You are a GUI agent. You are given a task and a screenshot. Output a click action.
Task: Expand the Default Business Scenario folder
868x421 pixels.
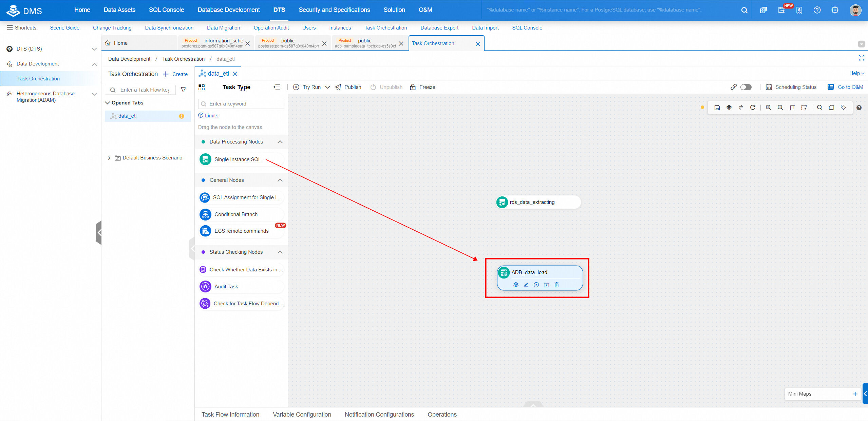click(x=109, y=158)
